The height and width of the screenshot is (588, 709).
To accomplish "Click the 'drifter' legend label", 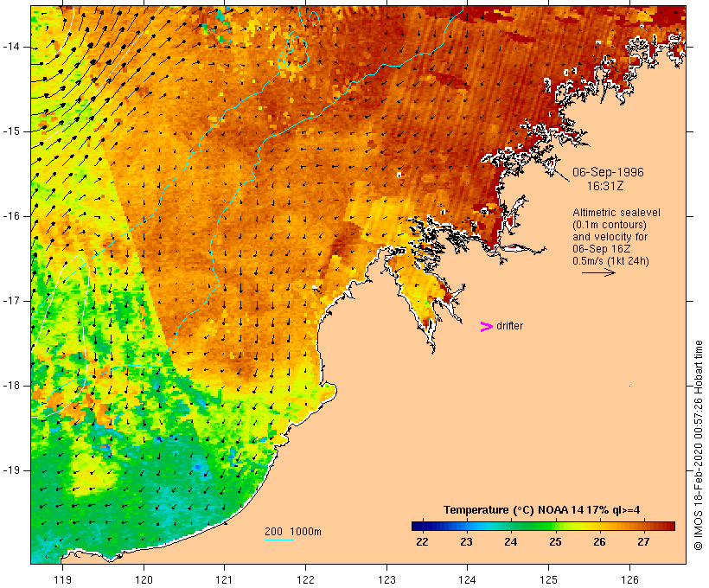I will coord(509,326).
